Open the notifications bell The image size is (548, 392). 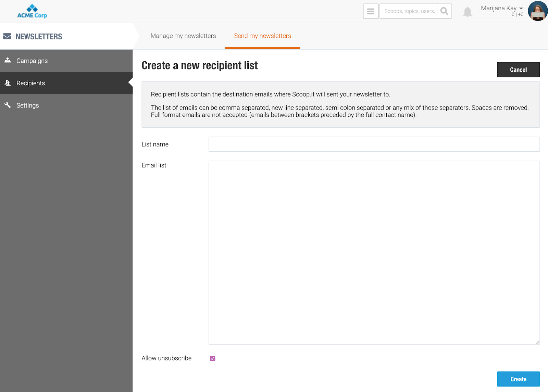pyautogui.click(x=468, y=12)
